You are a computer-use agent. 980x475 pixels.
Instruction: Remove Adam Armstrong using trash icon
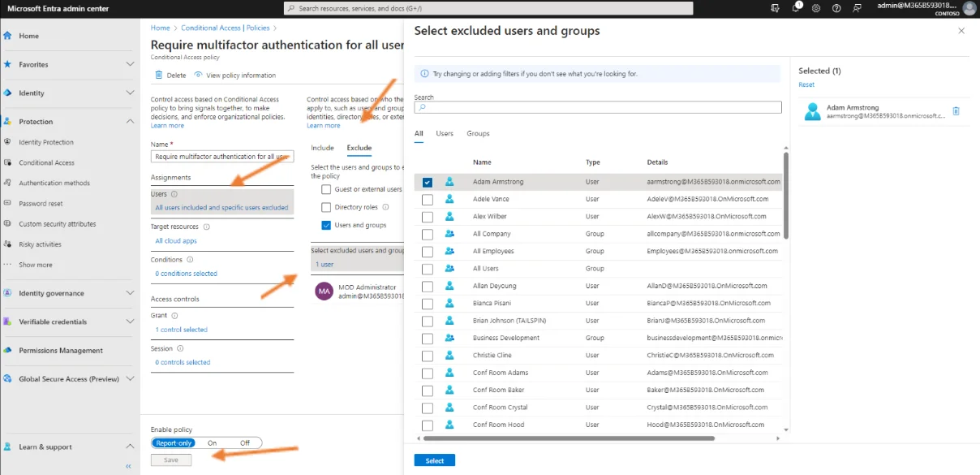956,111
